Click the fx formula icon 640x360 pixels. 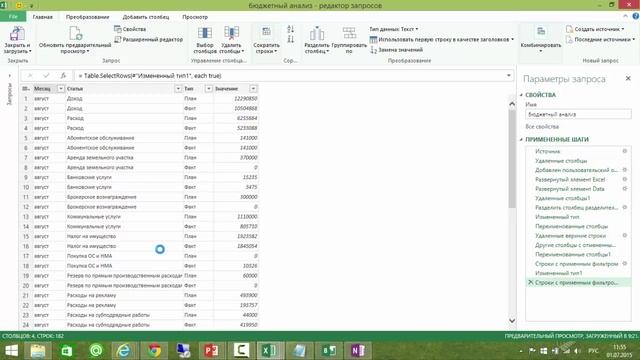coord(63,76)
